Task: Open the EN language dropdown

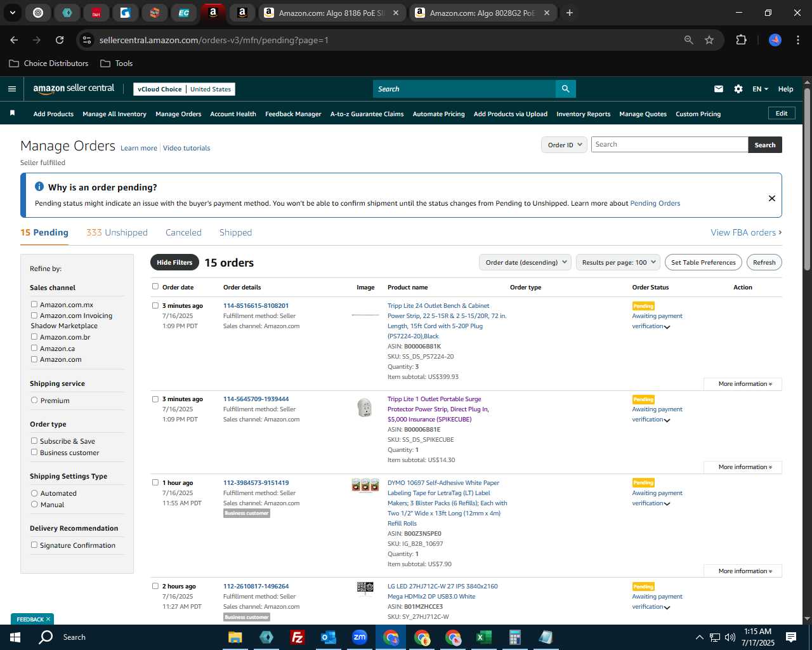Action: (x=760, y=89)
